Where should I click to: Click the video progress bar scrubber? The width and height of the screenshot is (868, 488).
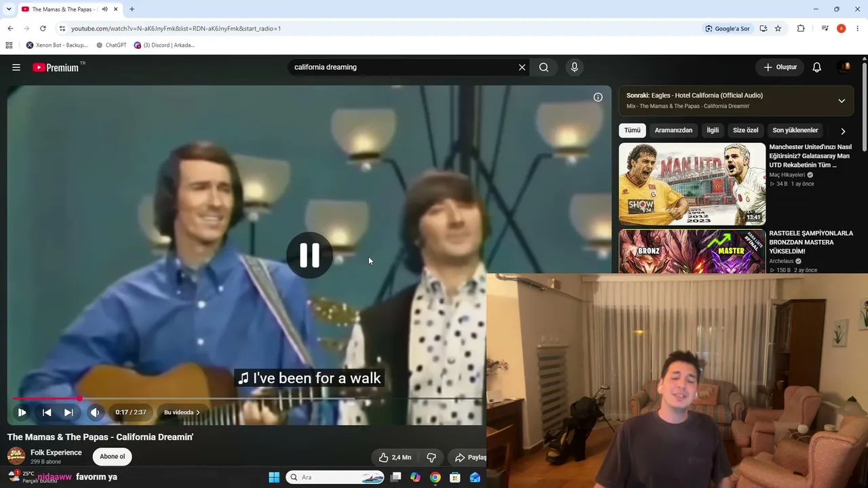point(79,399)
